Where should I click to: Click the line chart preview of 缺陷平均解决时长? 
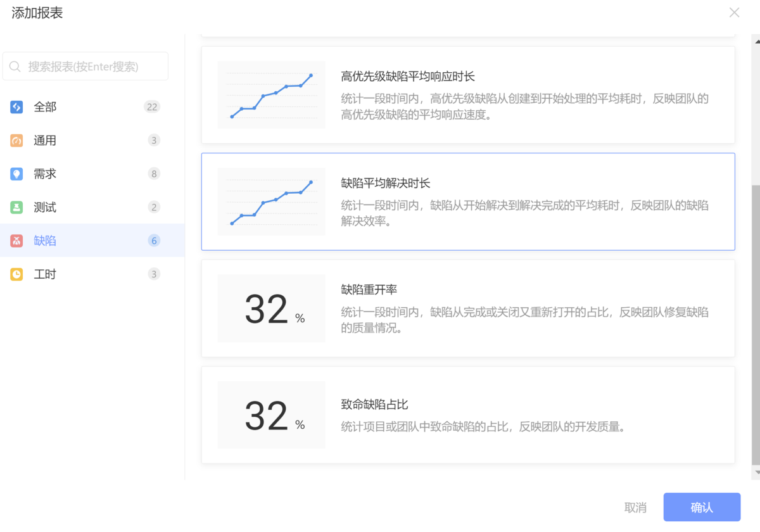[x=271, y=201]
